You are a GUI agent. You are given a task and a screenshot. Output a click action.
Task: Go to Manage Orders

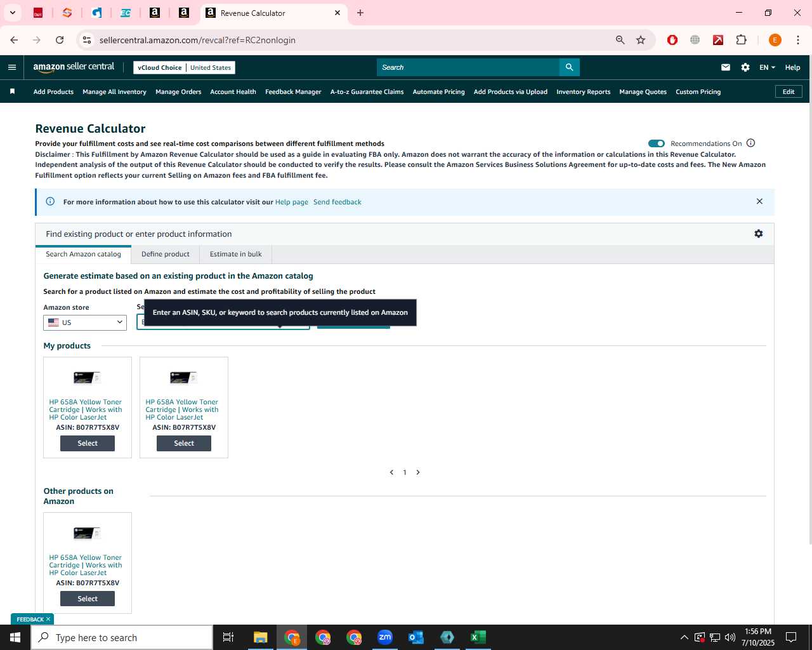point(178,91)
